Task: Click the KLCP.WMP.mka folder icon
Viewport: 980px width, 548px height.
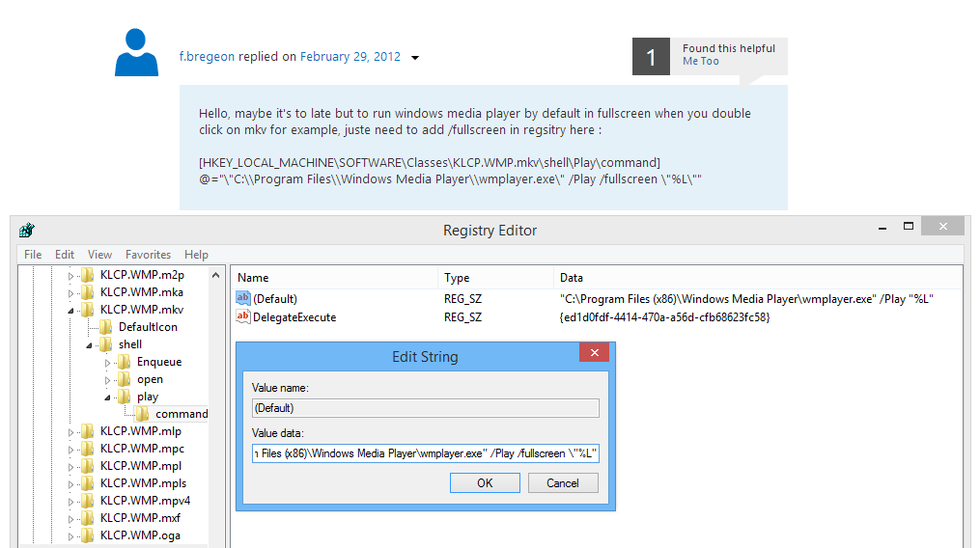Action: pos(88,291)
